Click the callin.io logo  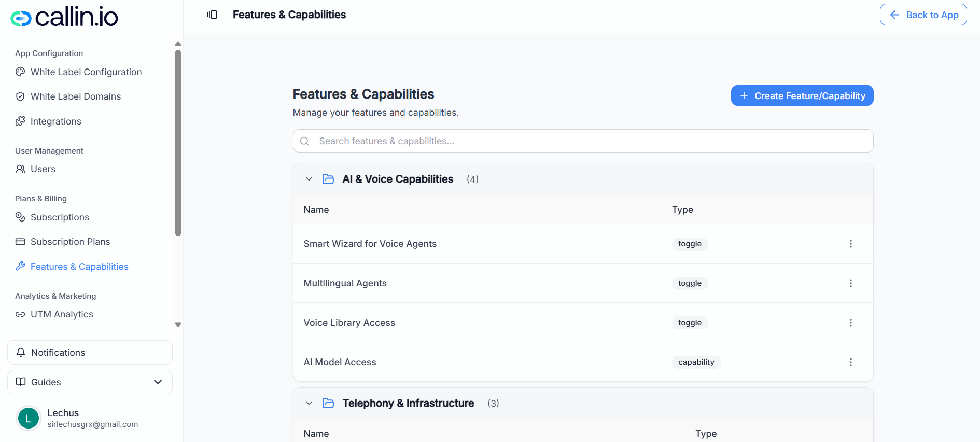tap(64, 17)
